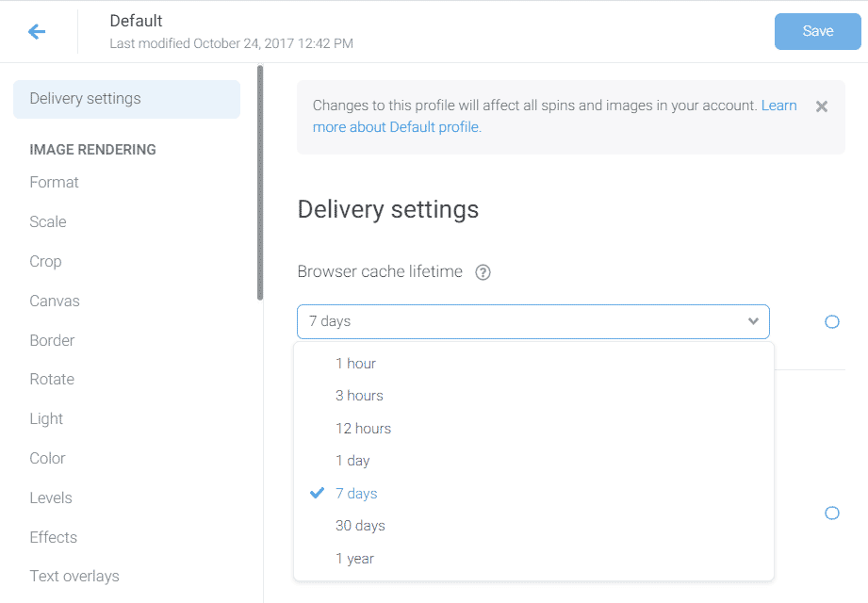The height and width of the screenshot is (603, 868).
Task: Open the Format section
Action: point(55,183)
